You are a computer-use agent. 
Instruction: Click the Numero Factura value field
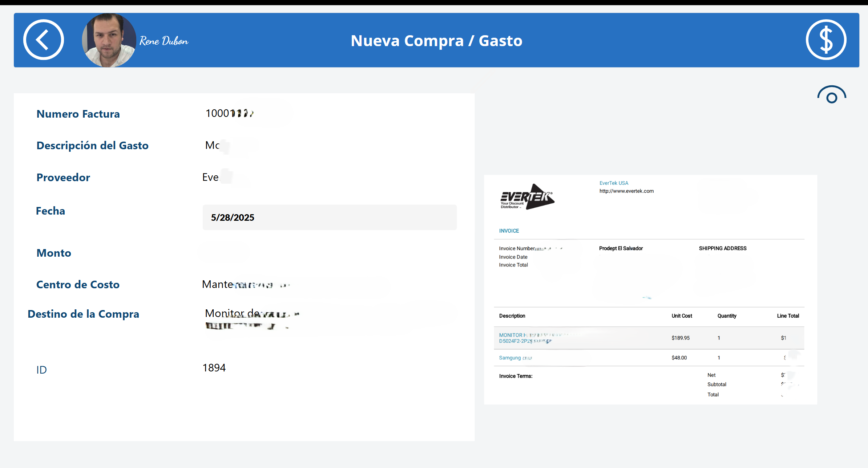(x=230, y=114)
